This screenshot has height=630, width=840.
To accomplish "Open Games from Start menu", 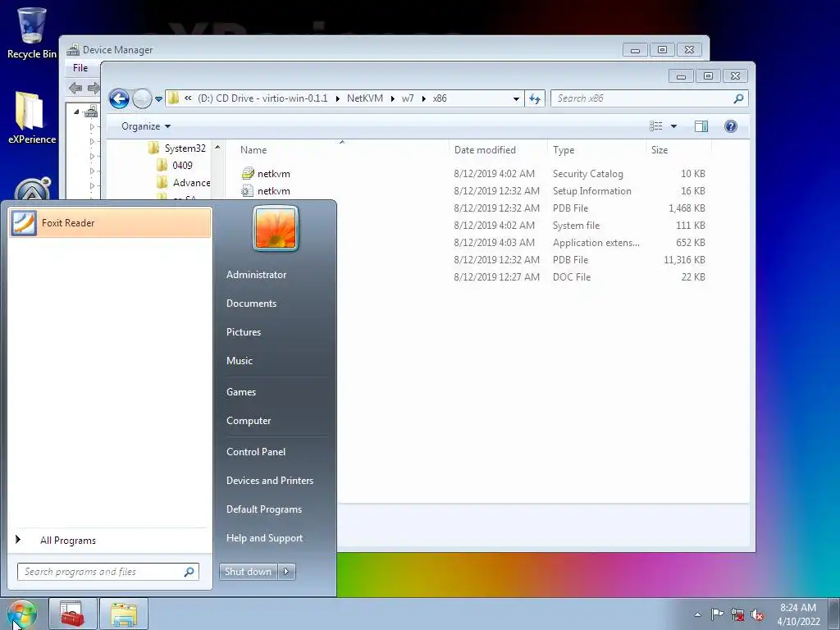I will click(240, 392).
